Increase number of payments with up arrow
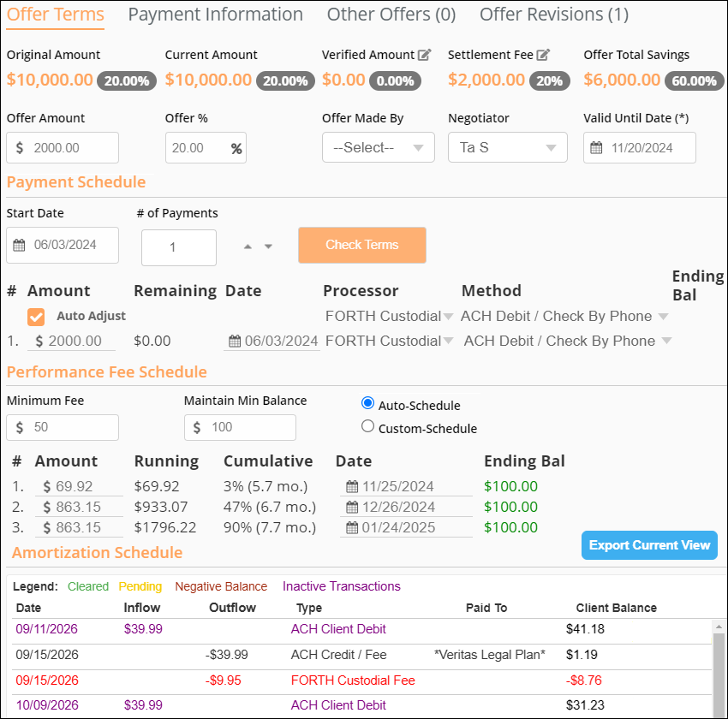Image resolution: width=728 pixels, height=719 pixels. (248, 247)
